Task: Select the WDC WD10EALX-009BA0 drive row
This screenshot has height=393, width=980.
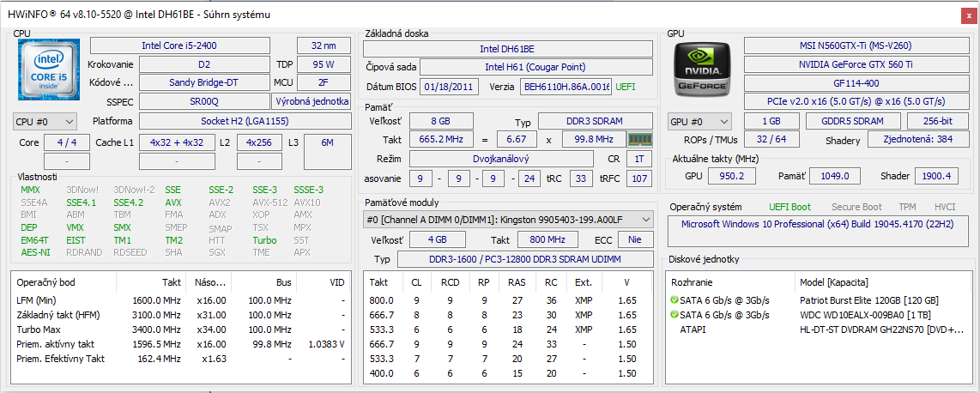Action: (x=818, y=314)
